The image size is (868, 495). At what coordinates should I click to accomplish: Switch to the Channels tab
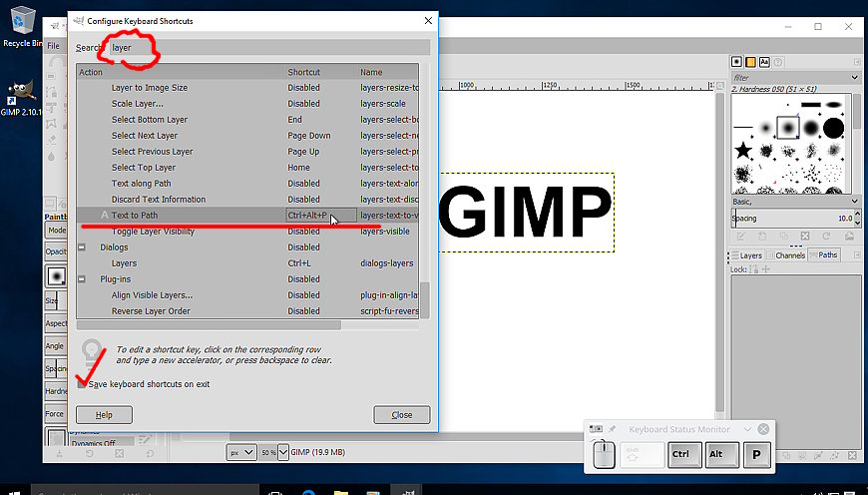pyautogui.click(x=786, y=255)
